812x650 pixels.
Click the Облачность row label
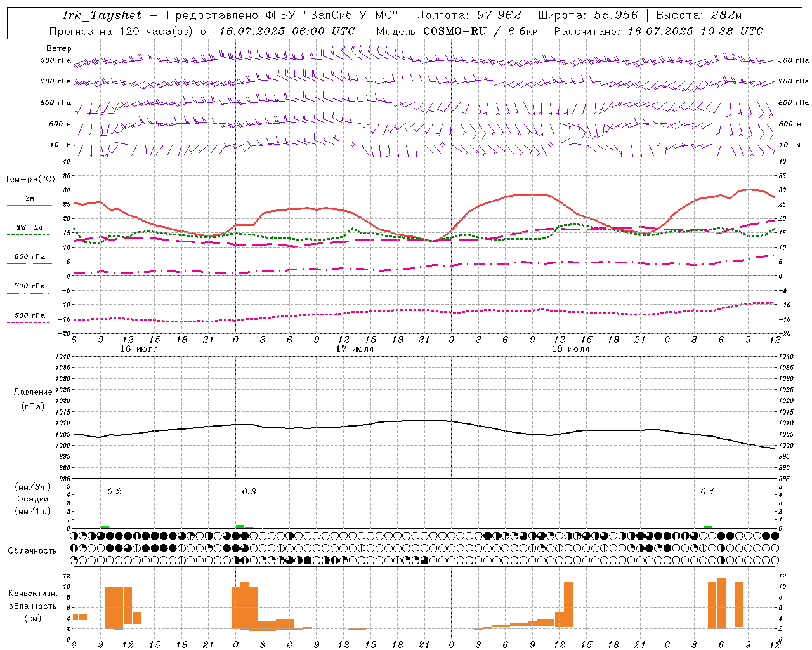tap(32, 550)
